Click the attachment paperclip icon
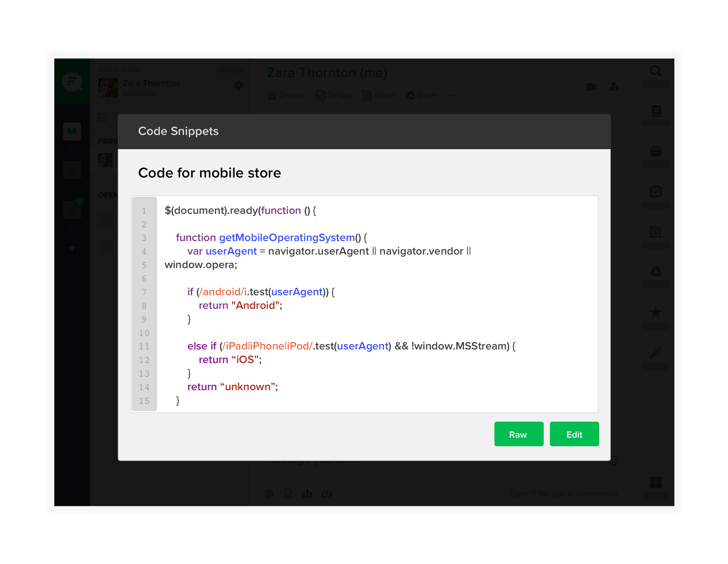Viewport: 728px width, 564px height. point(269,494)
